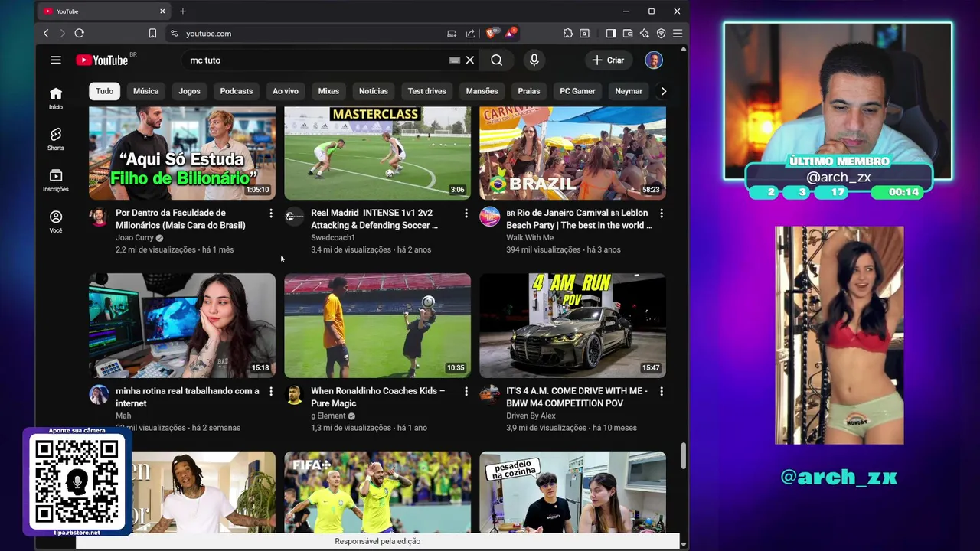Select the Jogos filter chip
Screen dimensions: 980x551
(189, 91)
